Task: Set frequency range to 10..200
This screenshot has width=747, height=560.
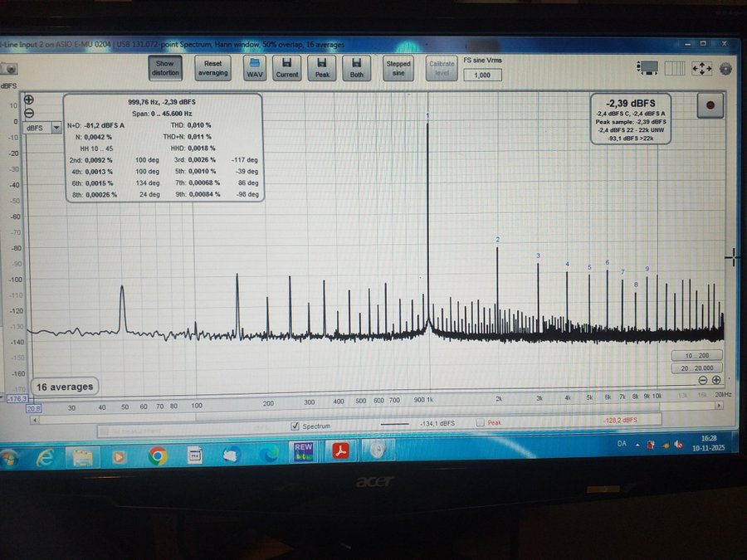Action: (696, 355)
